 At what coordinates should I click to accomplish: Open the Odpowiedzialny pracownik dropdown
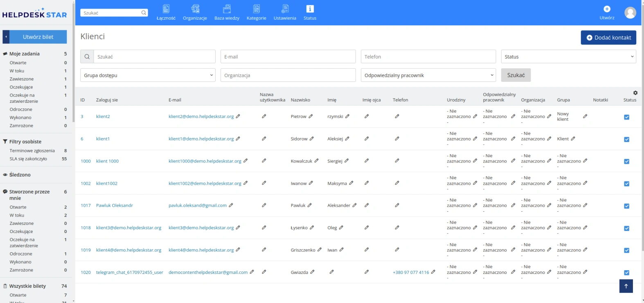[428, 75]
